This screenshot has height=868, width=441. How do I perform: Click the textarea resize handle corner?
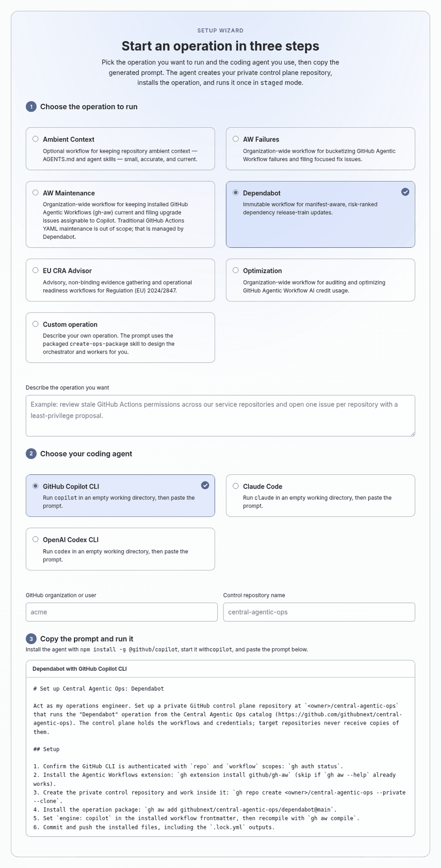[413, 433]
